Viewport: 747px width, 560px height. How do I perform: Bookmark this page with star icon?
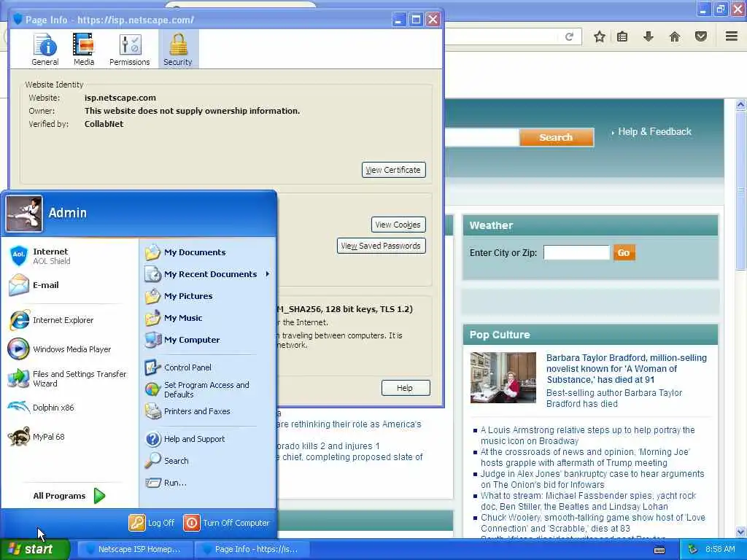click(x=600, y=36)
